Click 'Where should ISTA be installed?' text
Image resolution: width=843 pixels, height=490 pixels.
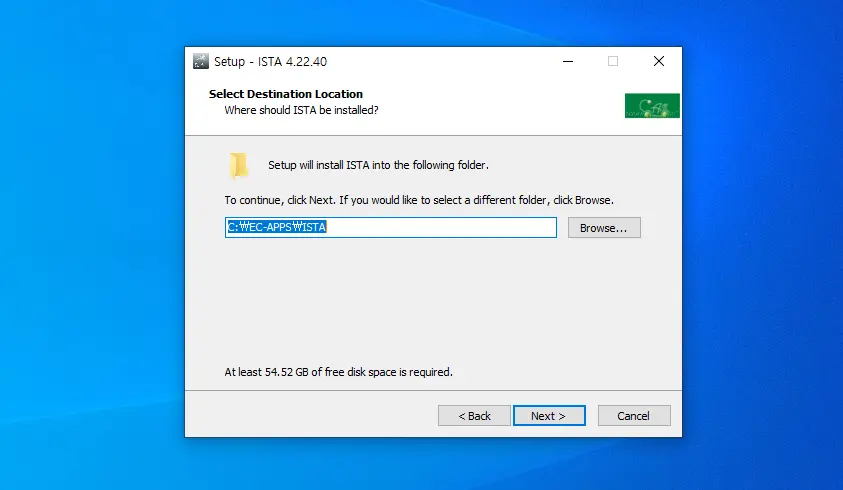click(x=301, y=110)
